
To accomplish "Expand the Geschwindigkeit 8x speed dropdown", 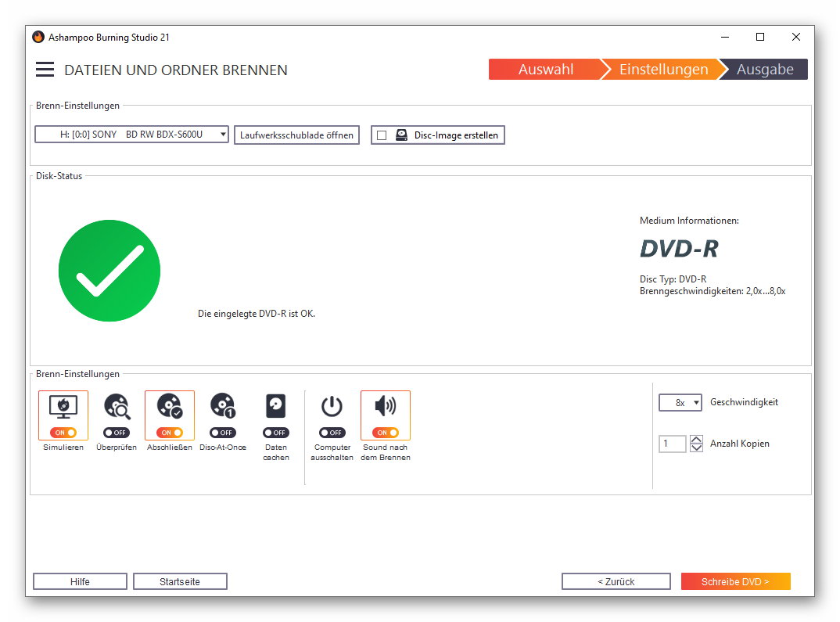I will (680, 402).
